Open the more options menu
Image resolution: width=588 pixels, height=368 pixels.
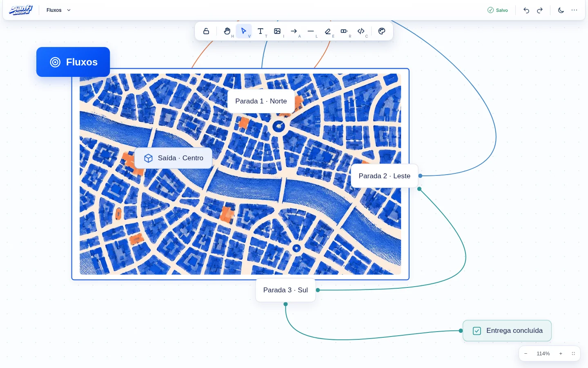[575, 10]
